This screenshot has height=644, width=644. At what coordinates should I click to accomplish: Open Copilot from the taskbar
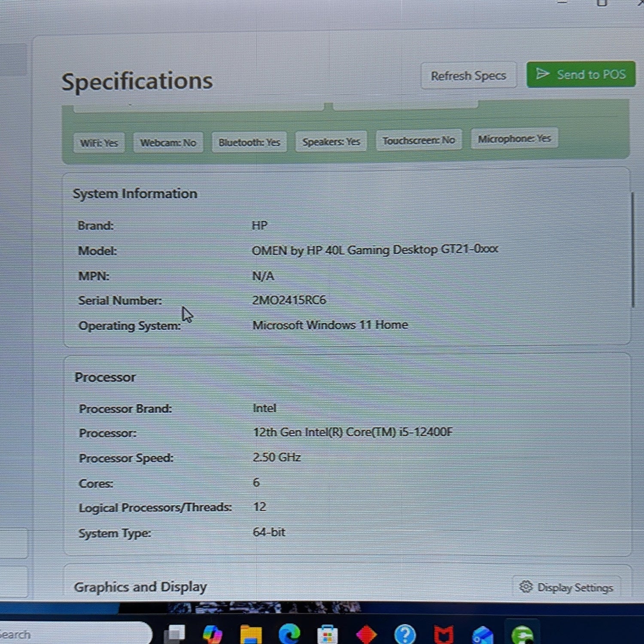213,634
